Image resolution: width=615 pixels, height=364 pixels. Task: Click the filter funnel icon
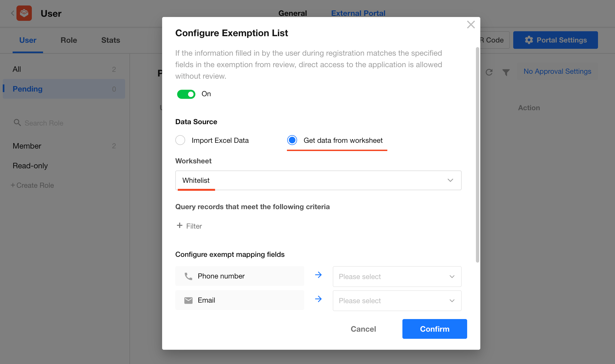(506, 72)
